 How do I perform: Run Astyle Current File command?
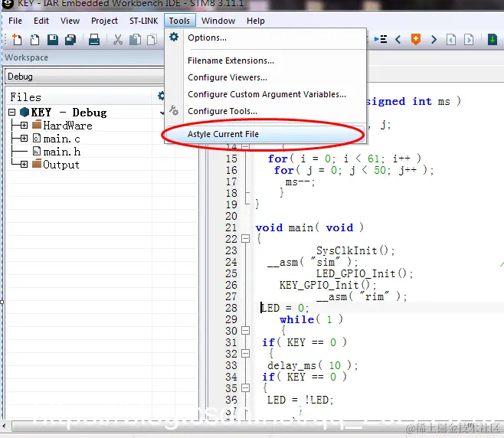(x=266, y=134)
